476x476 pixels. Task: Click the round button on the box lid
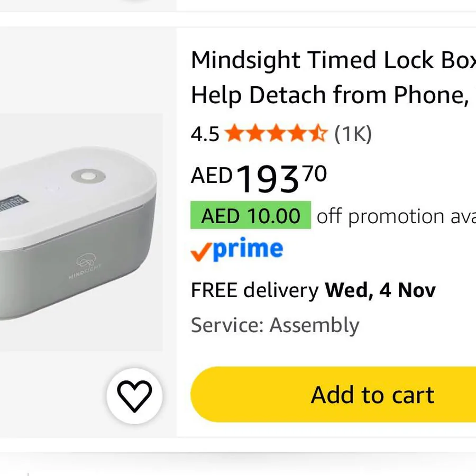[x=88, y=176]
